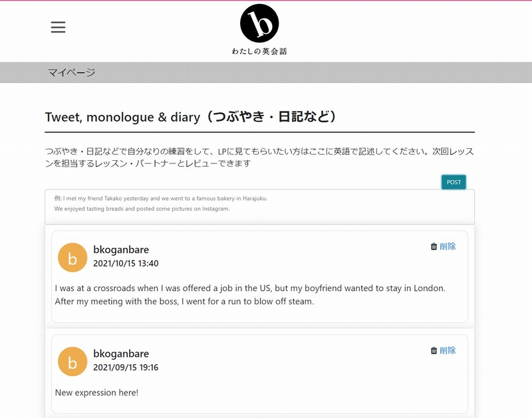Click the POST button

(x=454, y=182)
